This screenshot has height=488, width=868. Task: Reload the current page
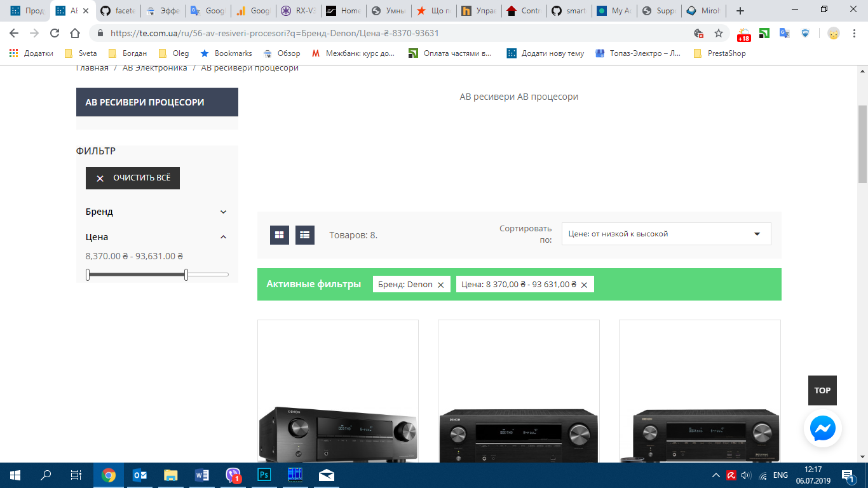pyautogui.click(x=55, y=33)
